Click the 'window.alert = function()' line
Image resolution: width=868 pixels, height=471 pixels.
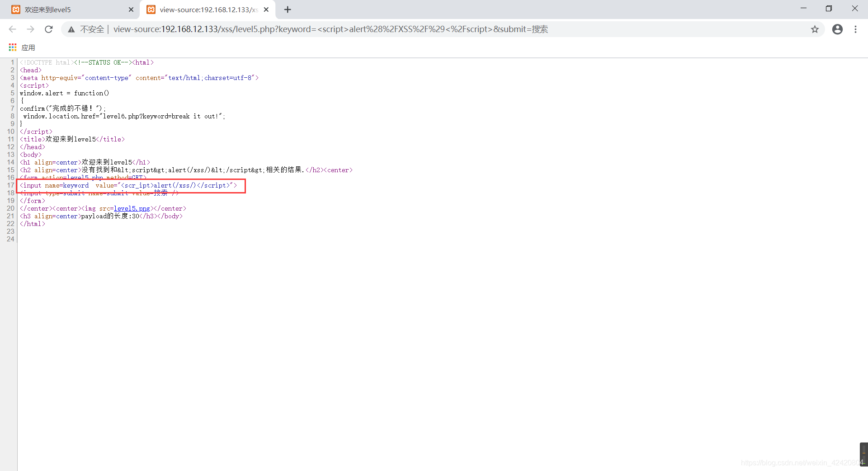click(x=64, y=93)
